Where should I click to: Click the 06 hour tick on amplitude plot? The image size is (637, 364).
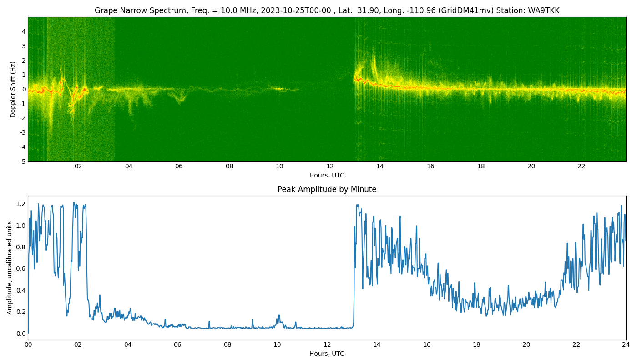(177, 345)
